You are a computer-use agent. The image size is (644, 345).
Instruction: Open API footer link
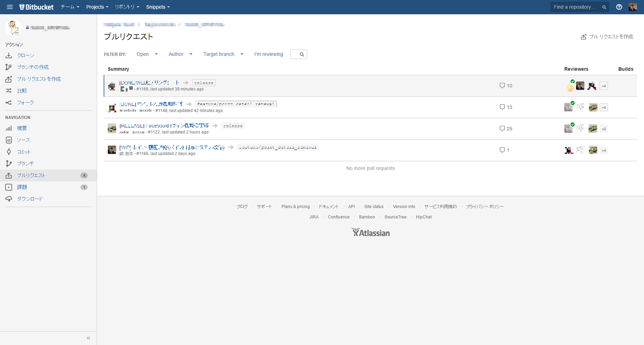point(352,207)
